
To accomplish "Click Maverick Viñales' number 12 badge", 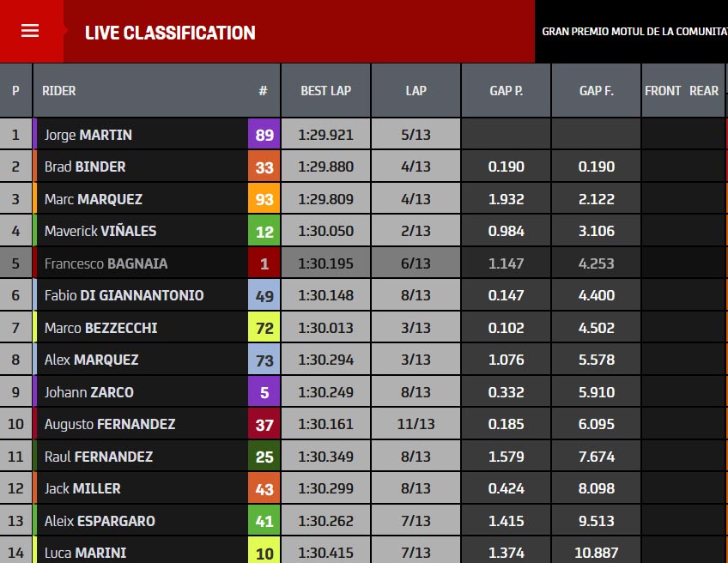I will click(x=264, y=231).
